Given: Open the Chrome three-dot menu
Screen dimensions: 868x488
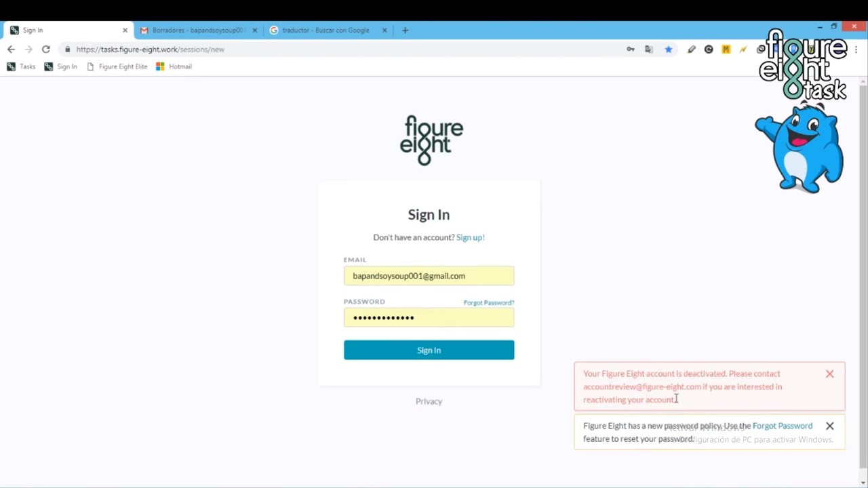Looking at the screenshot, I should pos(857,49).
